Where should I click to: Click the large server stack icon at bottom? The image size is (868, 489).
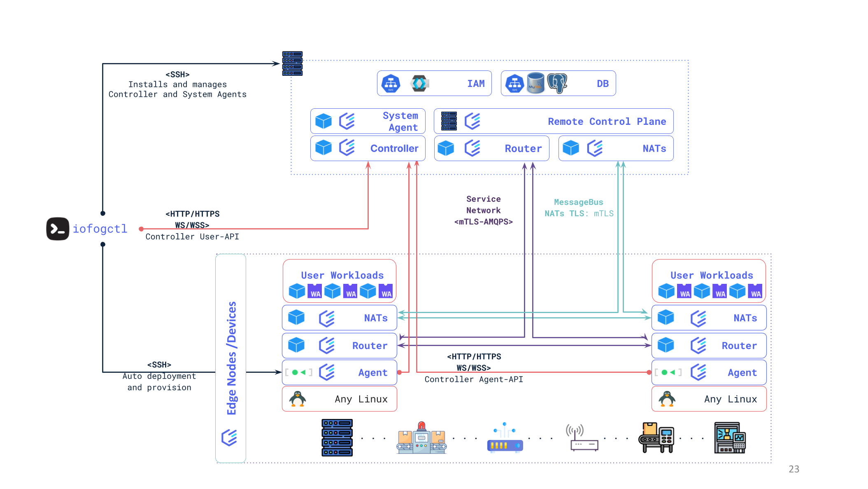(337, 438)
